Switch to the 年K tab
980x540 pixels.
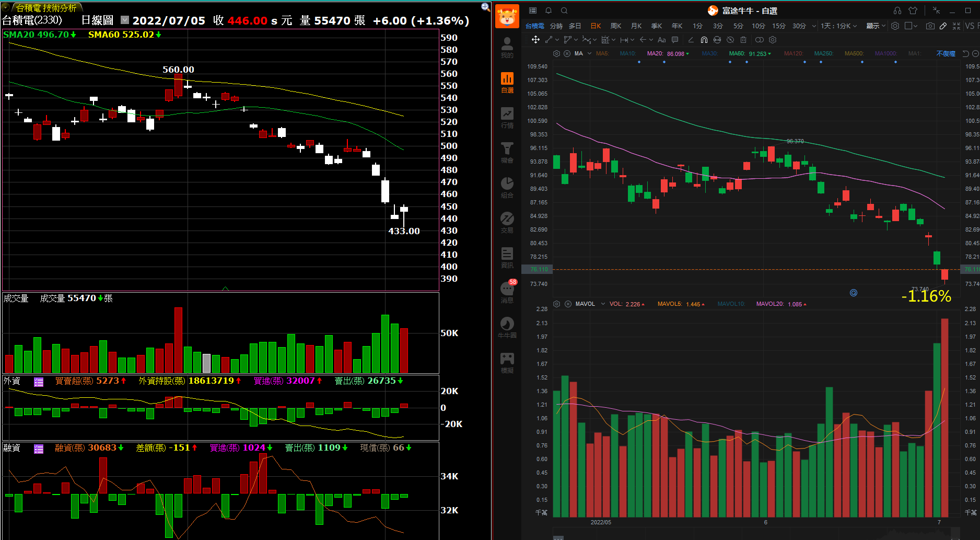click(x=677, y=26)
